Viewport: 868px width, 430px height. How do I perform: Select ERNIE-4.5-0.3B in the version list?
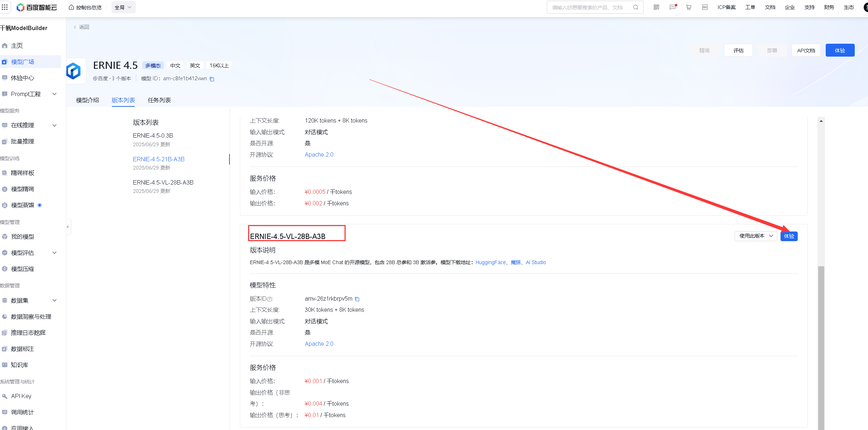coord(153,135)
